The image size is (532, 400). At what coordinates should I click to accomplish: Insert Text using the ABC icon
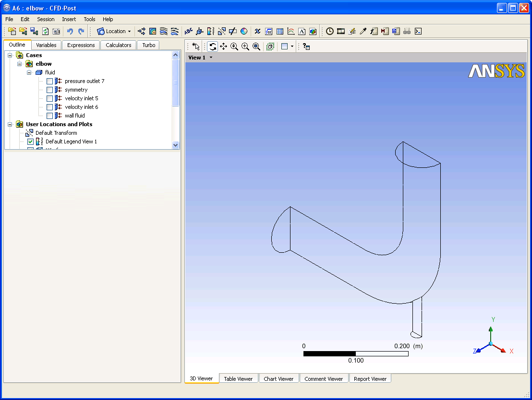(188, 32)
